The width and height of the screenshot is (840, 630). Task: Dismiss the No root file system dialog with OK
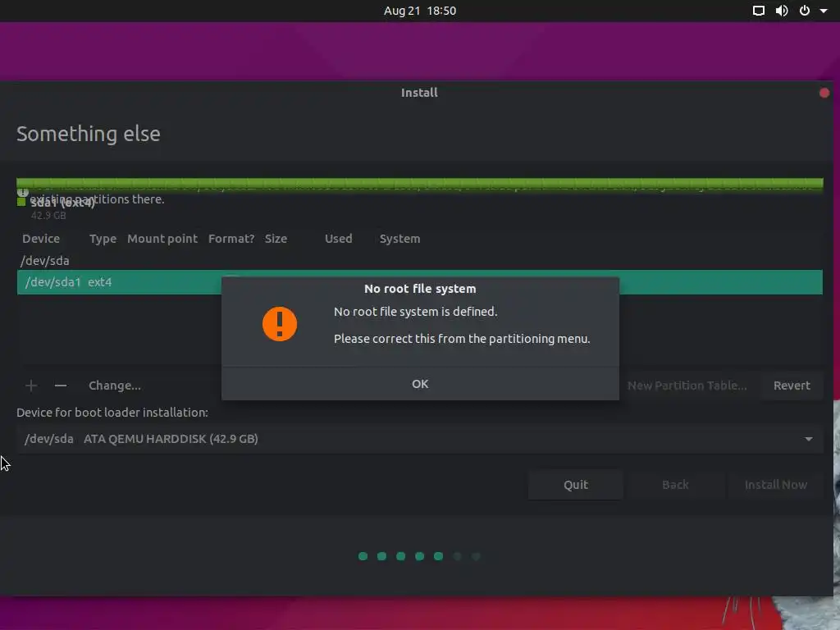point(420,384)
